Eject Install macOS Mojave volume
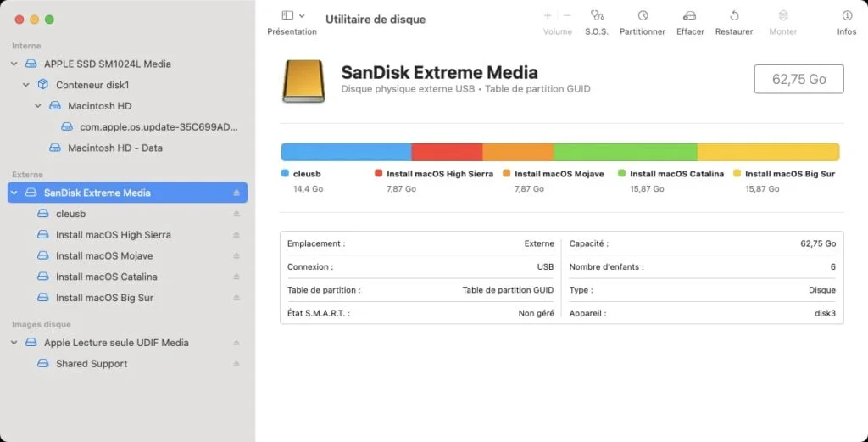 click(236, 256)
